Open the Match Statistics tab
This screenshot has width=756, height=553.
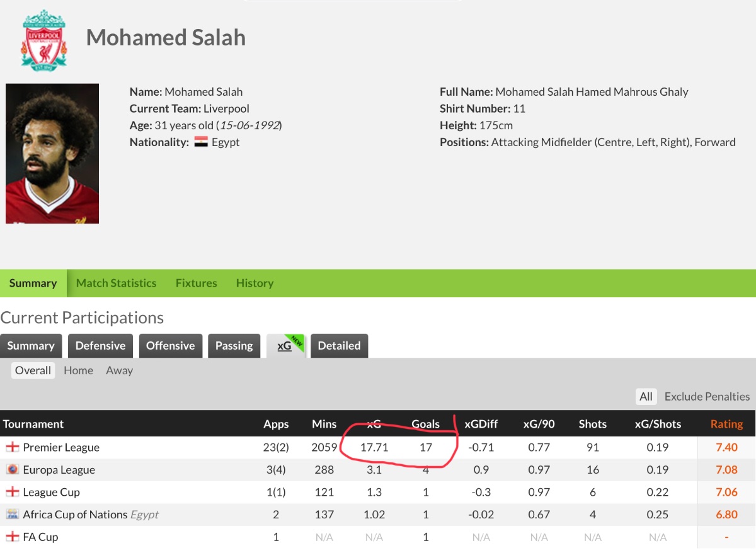(116, 283)
